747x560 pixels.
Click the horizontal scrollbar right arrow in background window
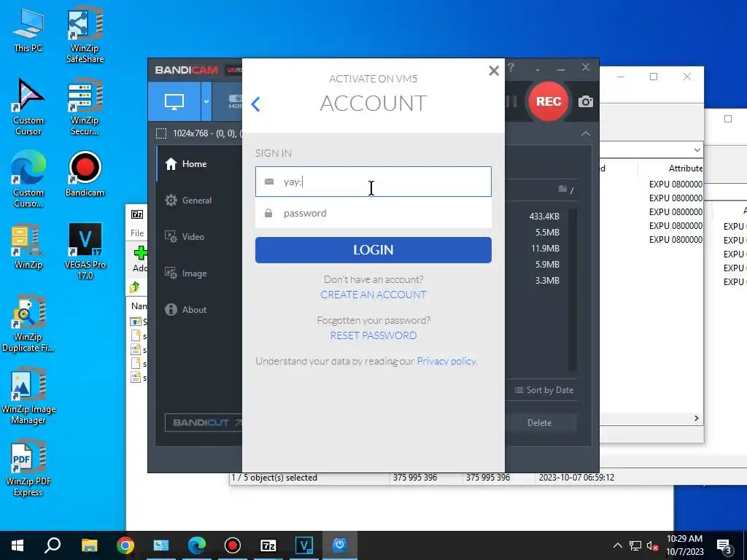click(x=697, y=418)
